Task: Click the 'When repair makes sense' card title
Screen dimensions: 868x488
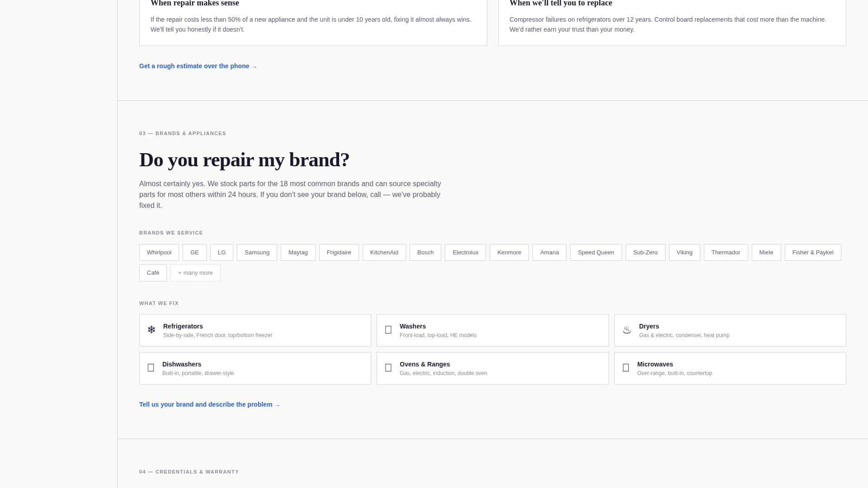Action: [195, 3]
